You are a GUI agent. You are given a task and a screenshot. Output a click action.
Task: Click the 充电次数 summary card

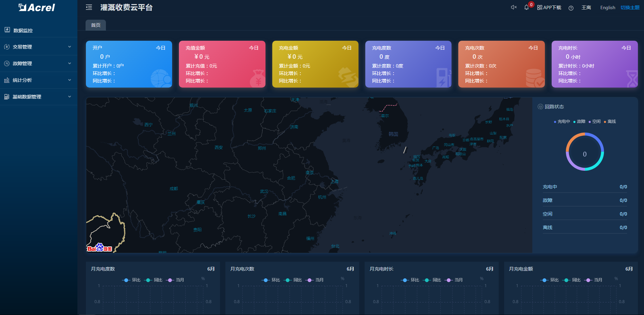coord(501,64)
